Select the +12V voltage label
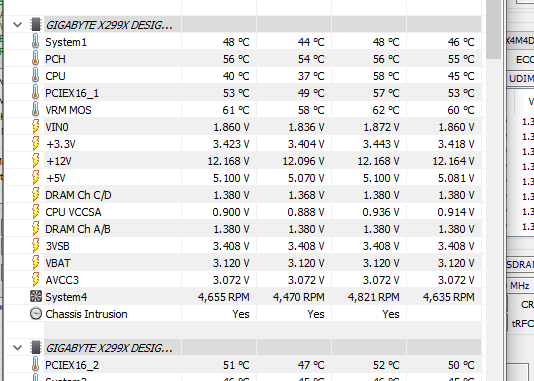Image resolution: width=534 pixels, height=381 pixels. click(59, 161)
